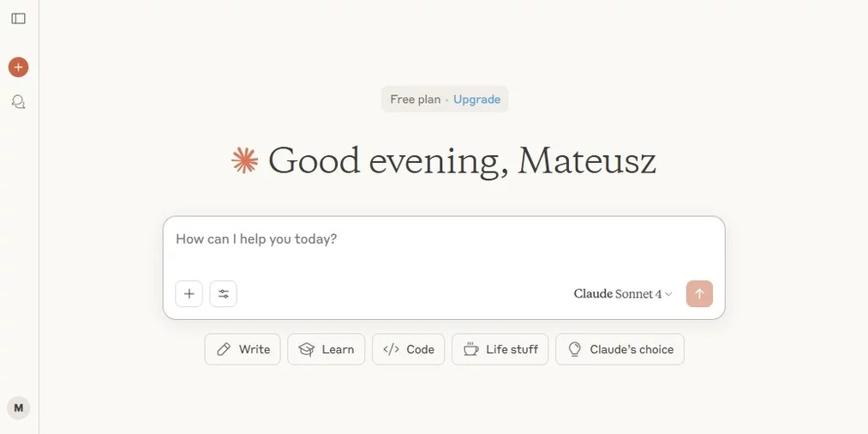Follow the Upgrade link
Image resolution: width=868 pixels, height=434 pixels.
point(476,99)
